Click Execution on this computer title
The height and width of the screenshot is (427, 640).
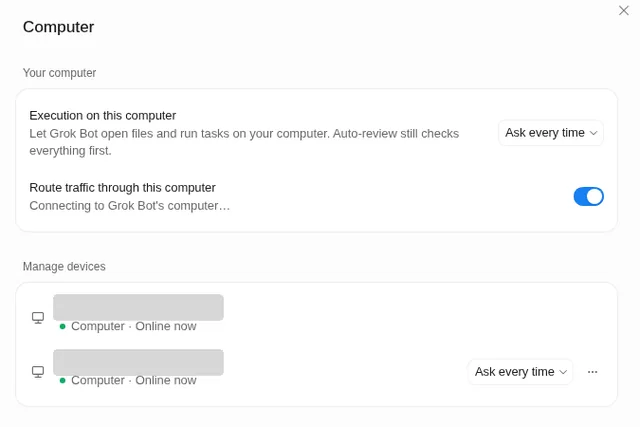[x=102, y=116]
